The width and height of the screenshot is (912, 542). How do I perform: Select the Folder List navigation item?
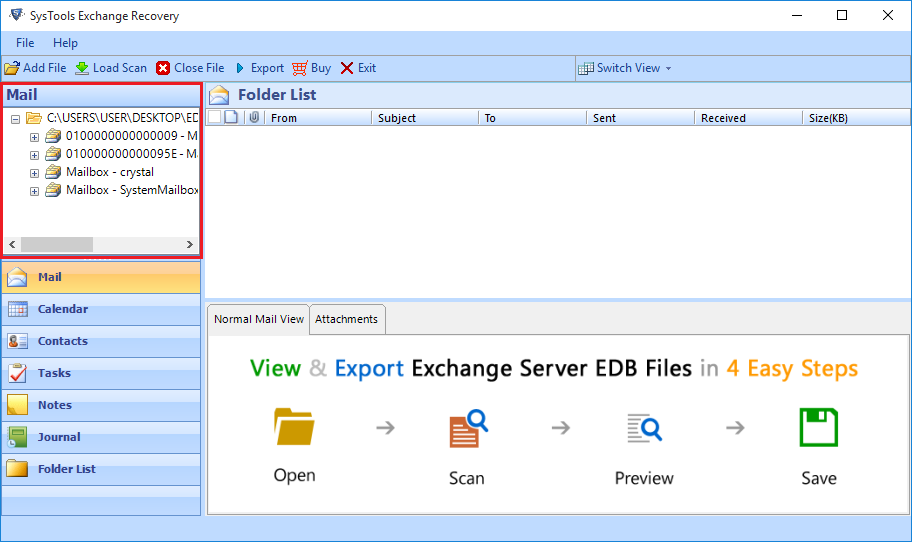click(101, 469)
